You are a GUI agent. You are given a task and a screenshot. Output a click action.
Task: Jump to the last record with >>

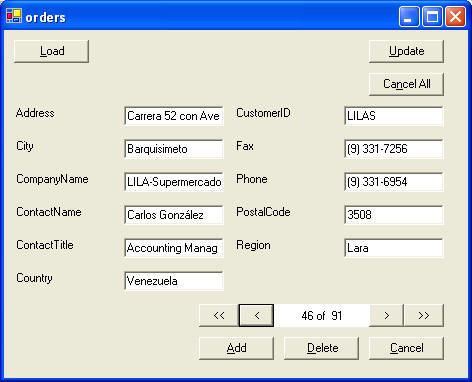(x=424, y=315)
